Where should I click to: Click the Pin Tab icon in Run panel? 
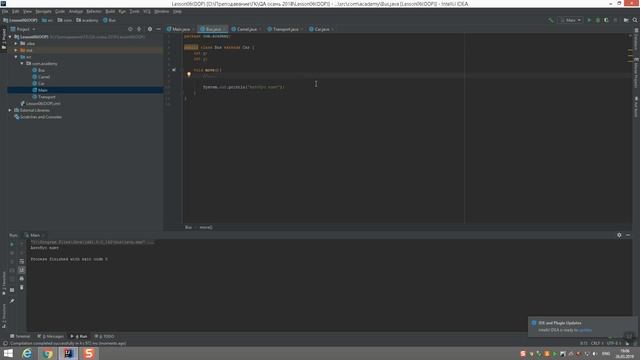(x=12, y=301)
